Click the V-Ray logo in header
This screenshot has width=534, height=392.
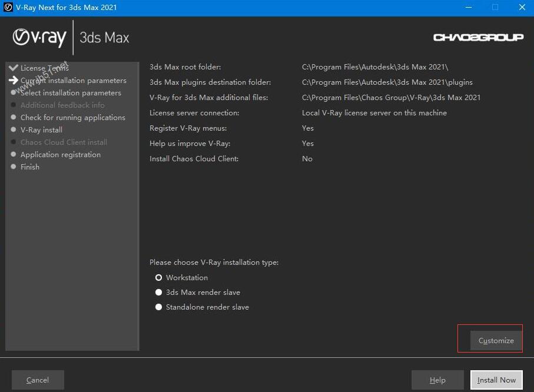coord(39,37)
